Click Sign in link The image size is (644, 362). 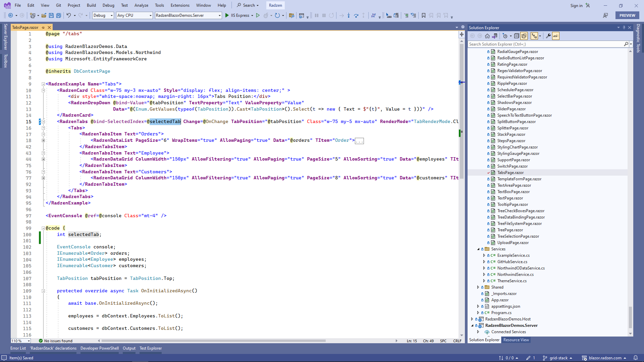pos(576,5)
